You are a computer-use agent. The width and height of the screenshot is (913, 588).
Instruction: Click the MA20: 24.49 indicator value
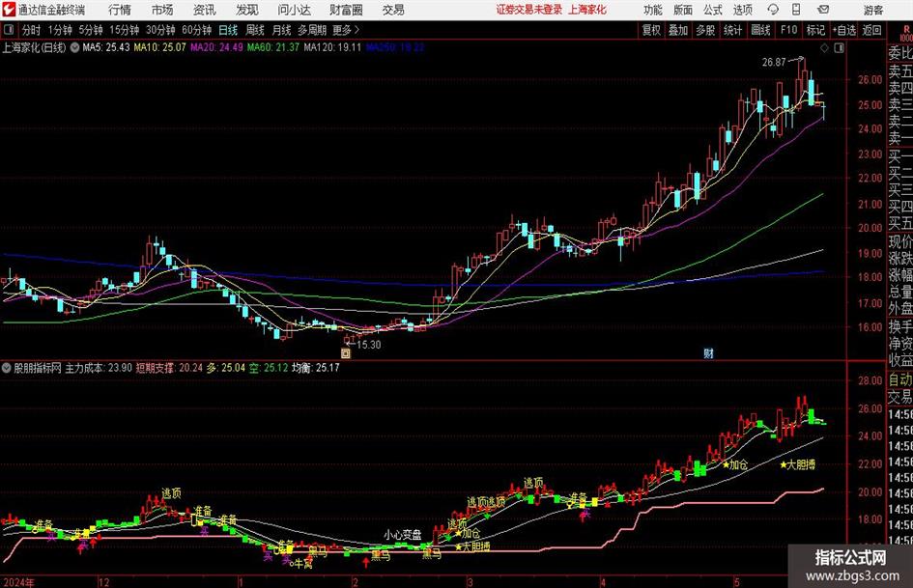click(x=216, y=47)
